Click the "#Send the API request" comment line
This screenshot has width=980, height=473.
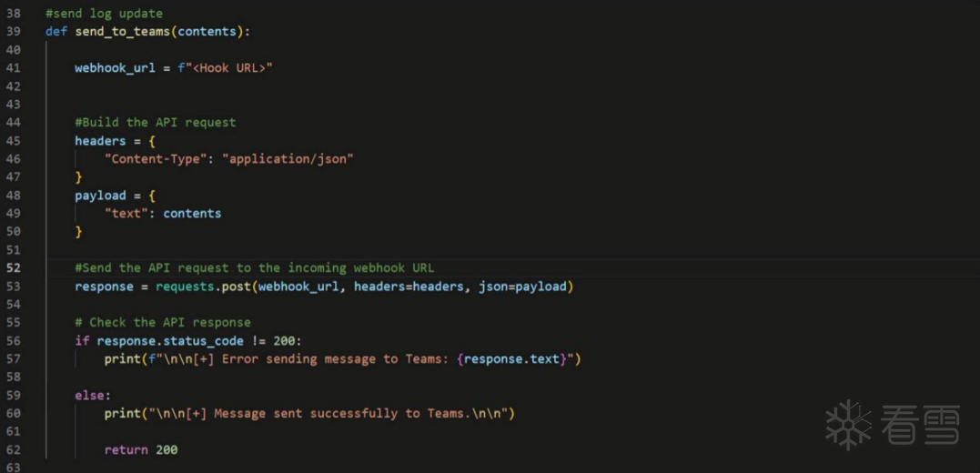[x=255, y=268]
